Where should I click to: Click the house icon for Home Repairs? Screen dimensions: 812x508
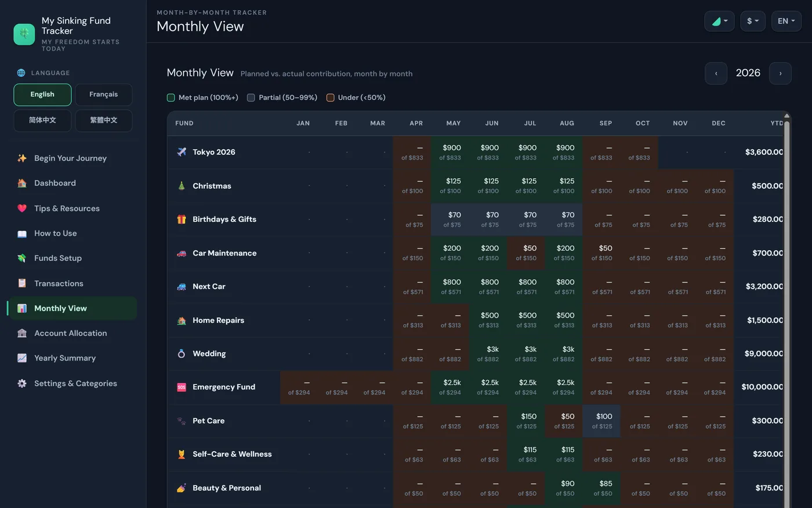tap(182, 320)
